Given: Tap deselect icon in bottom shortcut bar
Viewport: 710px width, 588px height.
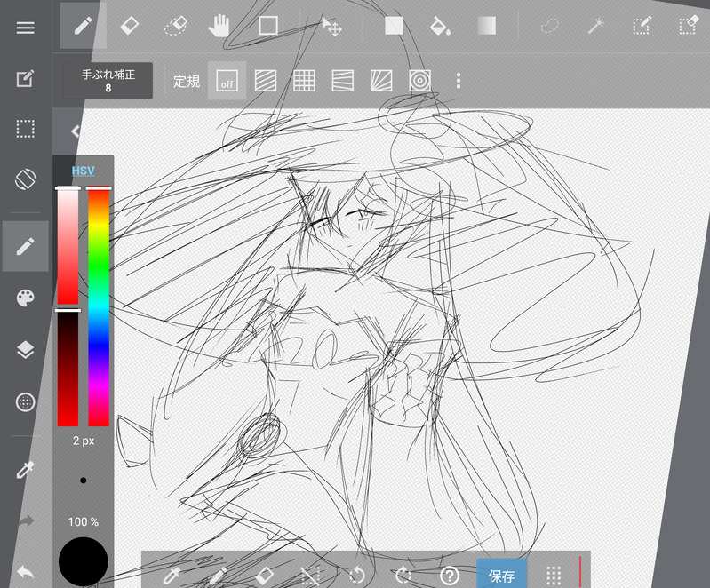Looking at the screenshot, I should point(311,576).
